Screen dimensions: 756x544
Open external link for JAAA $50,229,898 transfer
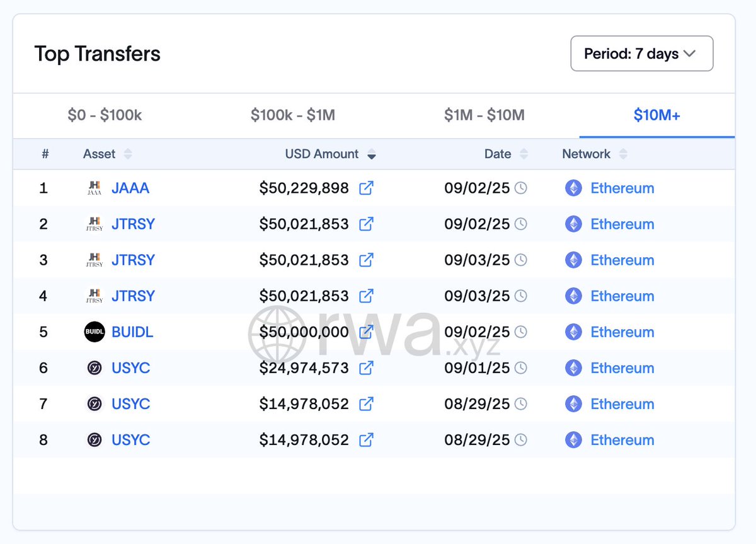[x=366, y=188]
